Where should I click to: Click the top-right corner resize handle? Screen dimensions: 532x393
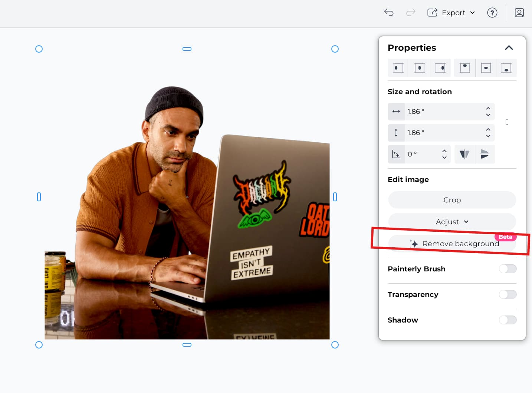point(335,49)
